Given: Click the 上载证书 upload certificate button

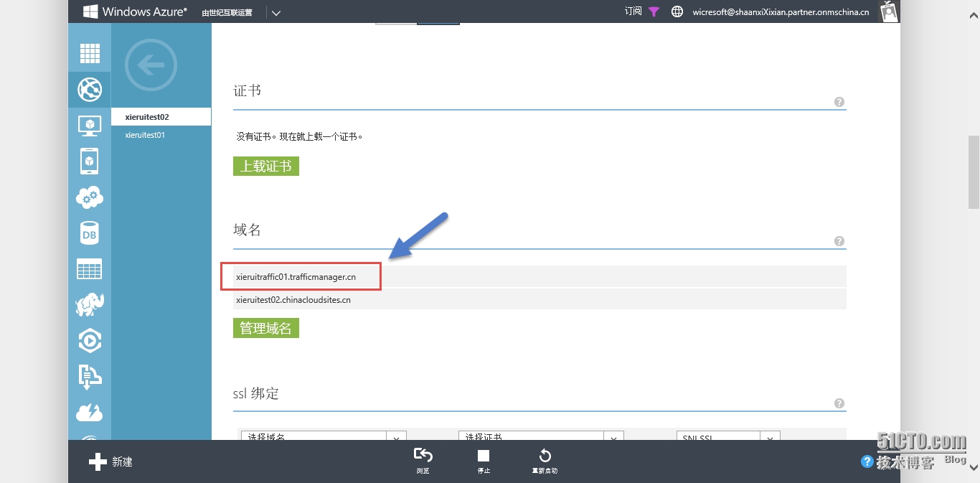Looking at the screenshot, I should tap(266, 167).
